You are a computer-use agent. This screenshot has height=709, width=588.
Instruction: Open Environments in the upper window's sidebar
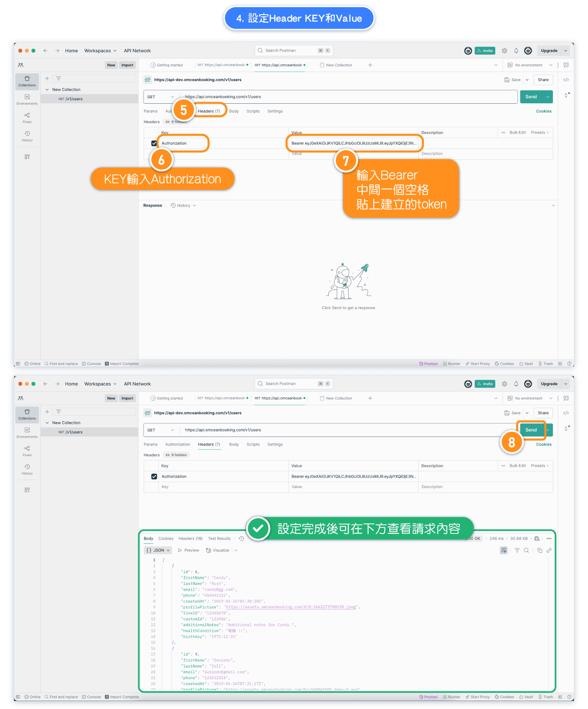[x=27, y=99]
